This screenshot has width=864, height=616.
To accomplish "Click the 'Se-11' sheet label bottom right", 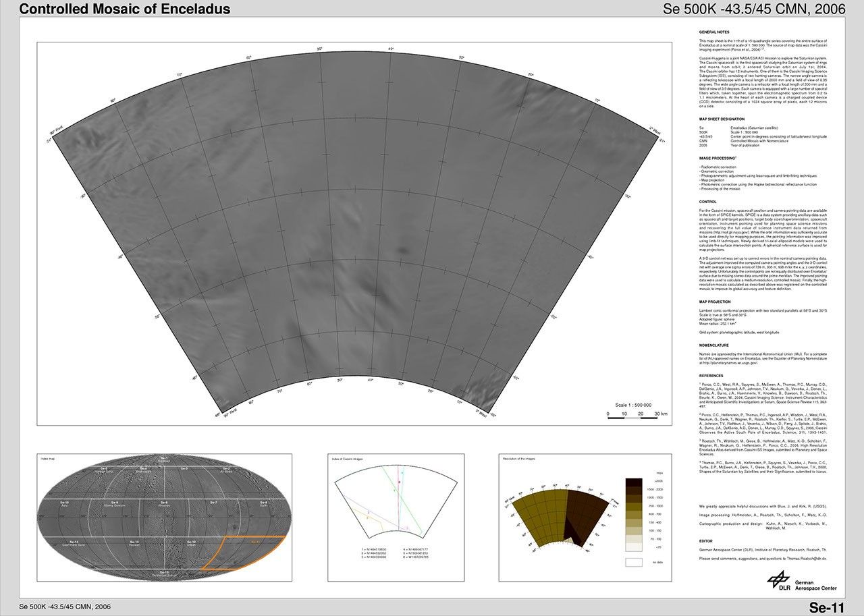I will 827,607.
